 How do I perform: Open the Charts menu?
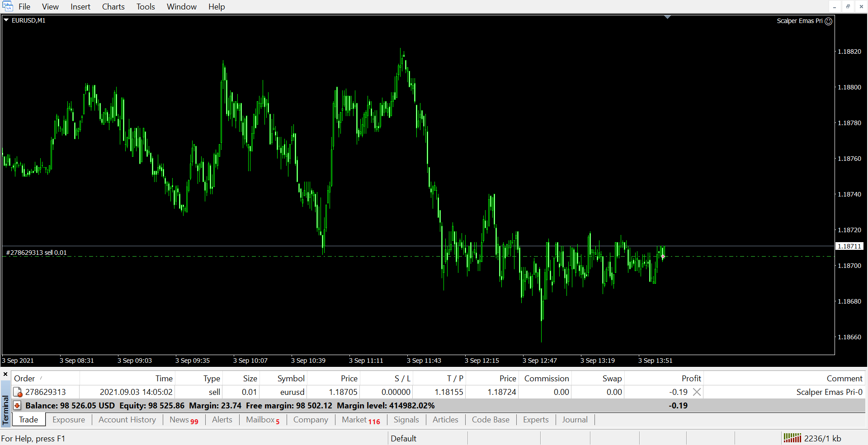point(113,7)
